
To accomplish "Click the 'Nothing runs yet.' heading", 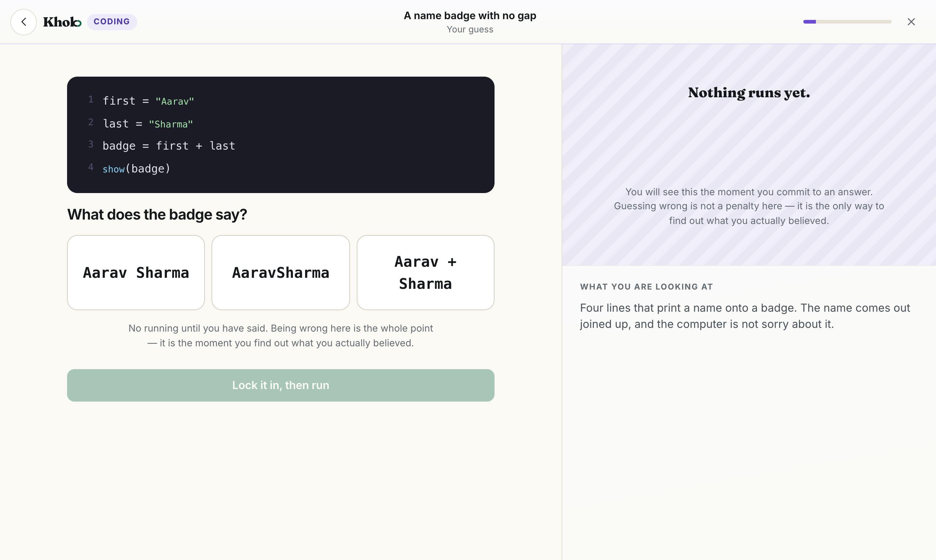I will click(x=749, y=93).
